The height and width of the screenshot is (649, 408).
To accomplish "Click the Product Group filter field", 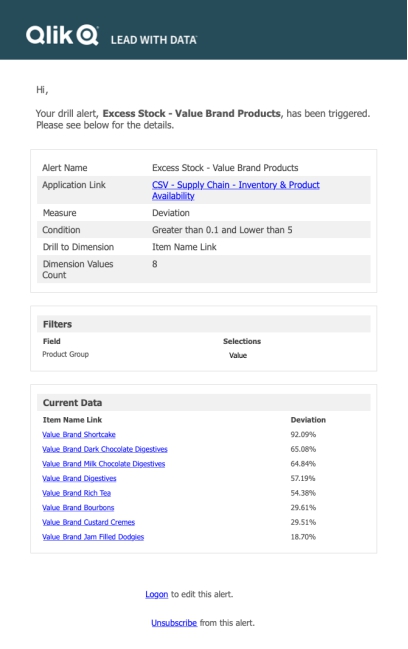I will [x=65, y=354].
